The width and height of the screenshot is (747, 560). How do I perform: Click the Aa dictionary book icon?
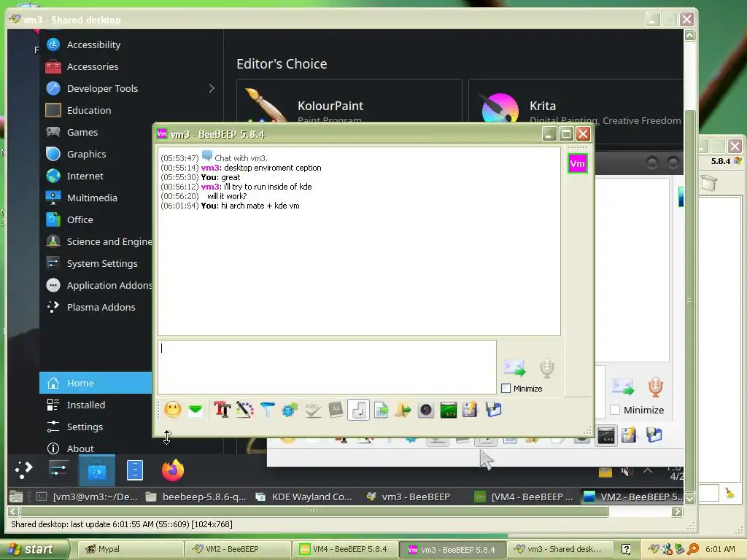tap(336, 410)
